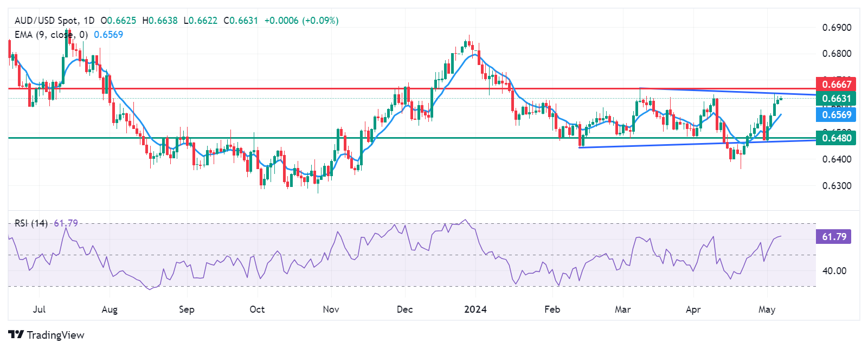Select the purple 61.79 RSI value label
Screen dimensions: 868x349
click(x=833, y=237)
